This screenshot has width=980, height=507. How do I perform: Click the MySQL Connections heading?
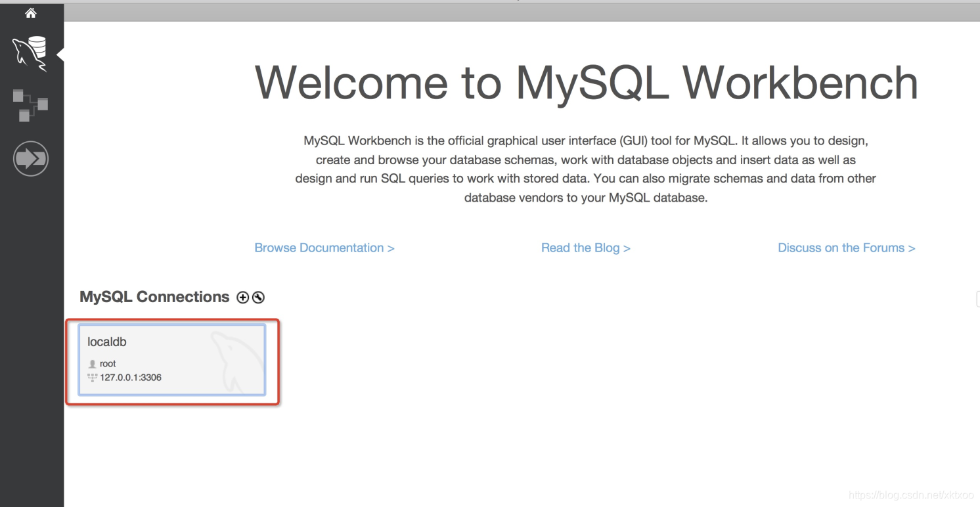point(154,297)
